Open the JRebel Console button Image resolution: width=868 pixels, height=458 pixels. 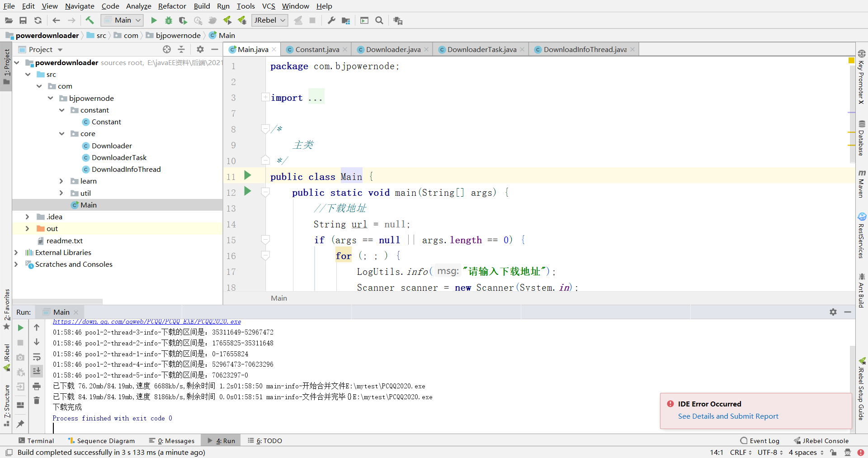821,441
